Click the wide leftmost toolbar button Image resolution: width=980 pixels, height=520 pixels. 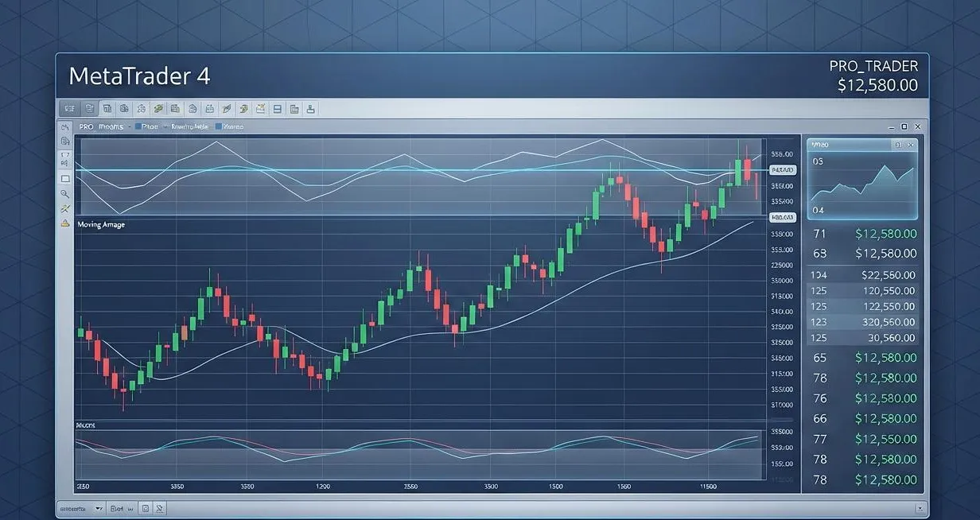click(x=70, y=108)
